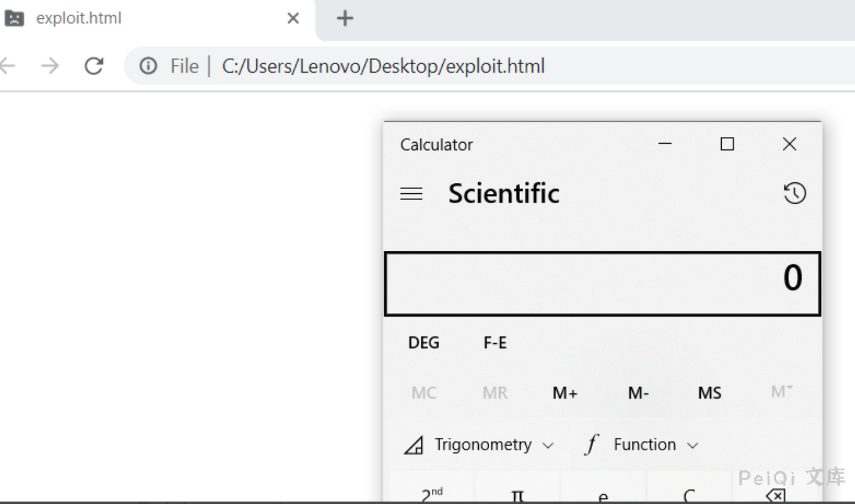Image resolution: width=855 pixels, height=504 pixels.
Task: Toggle F-E scientific notation mode
Action: (494, 343)
